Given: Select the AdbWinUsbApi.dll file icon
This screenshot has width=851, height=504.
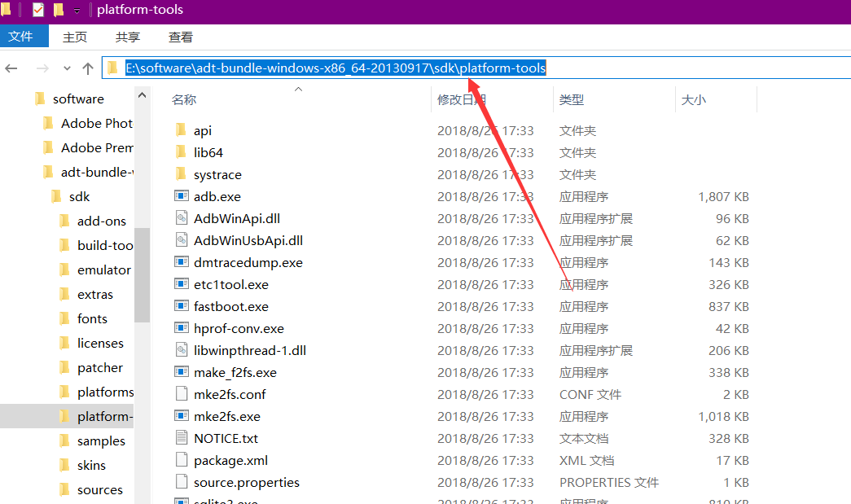Looking at the screenshot, I should click(x=182, y=240).
